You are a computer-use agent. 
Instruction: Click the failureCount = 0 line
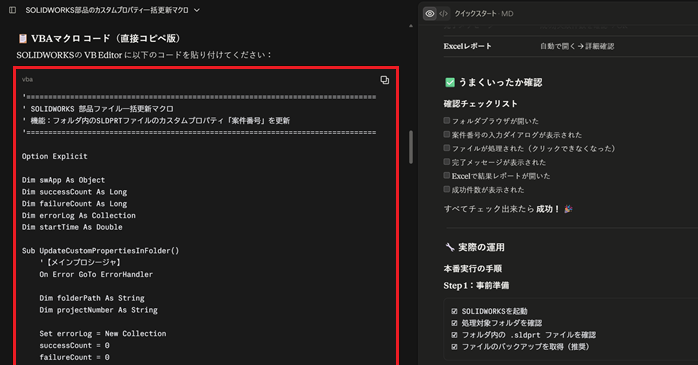tap(74, 357)
